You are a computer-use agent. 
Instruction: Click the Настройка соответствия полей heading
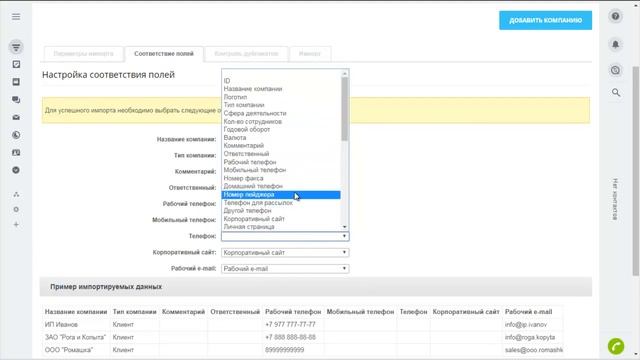click(108, 75)
